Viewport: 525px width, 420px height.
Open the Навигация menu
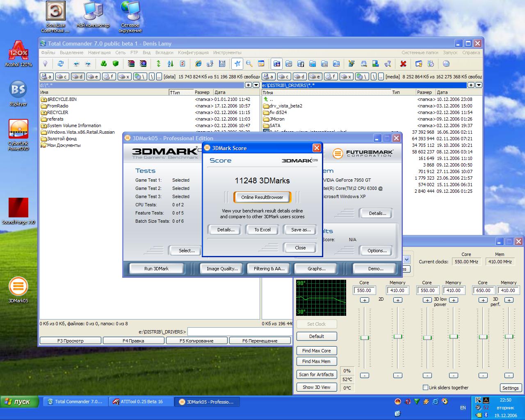coord(99,52)
